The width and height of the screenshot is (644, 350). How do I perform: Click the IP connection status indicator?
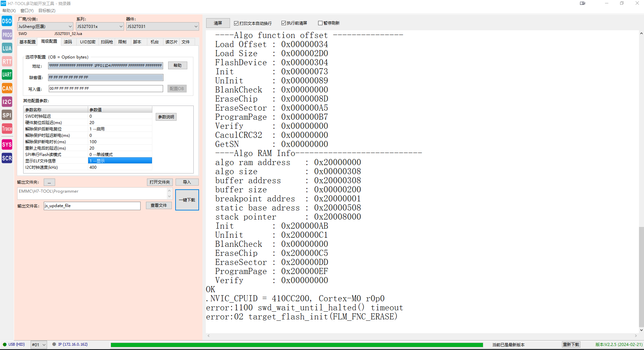(70, 344)
